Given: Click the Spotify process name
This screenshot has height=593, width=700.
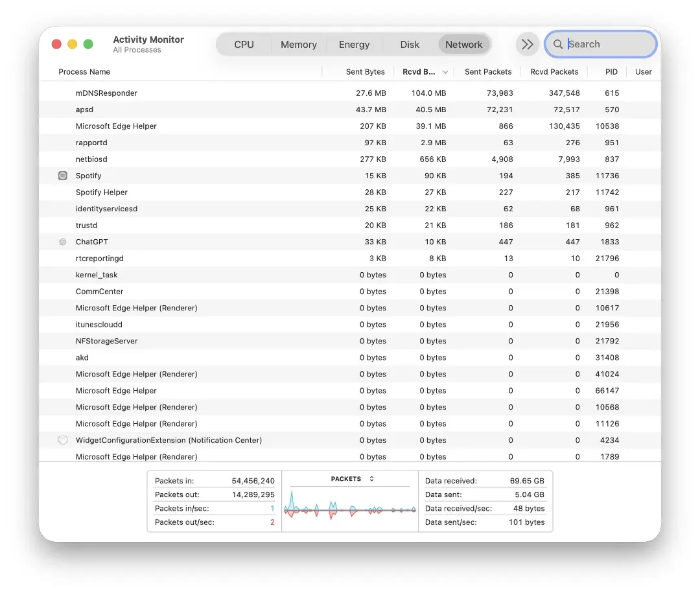Looking at the screenshot, I should pos(88,176).
